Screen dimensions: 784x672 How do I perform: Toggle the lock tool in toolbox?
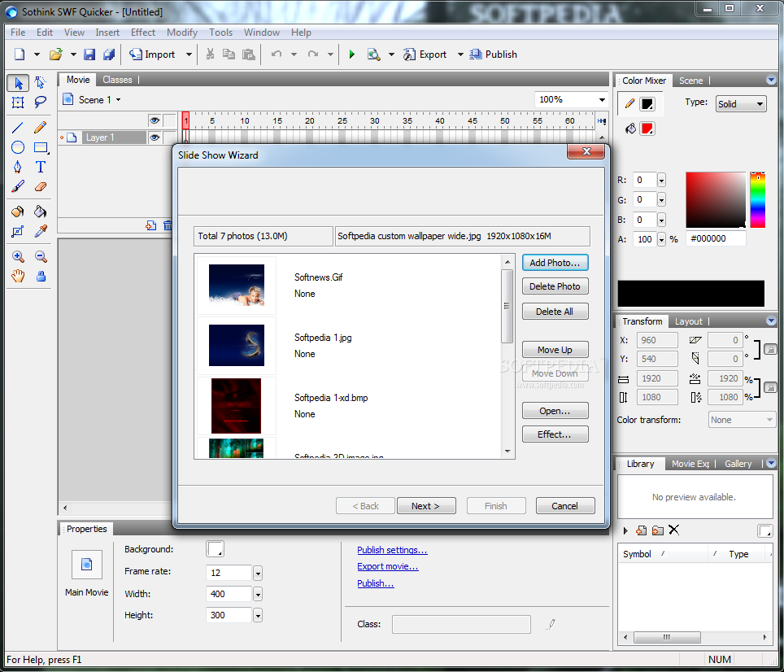click(x=41, y=276)
